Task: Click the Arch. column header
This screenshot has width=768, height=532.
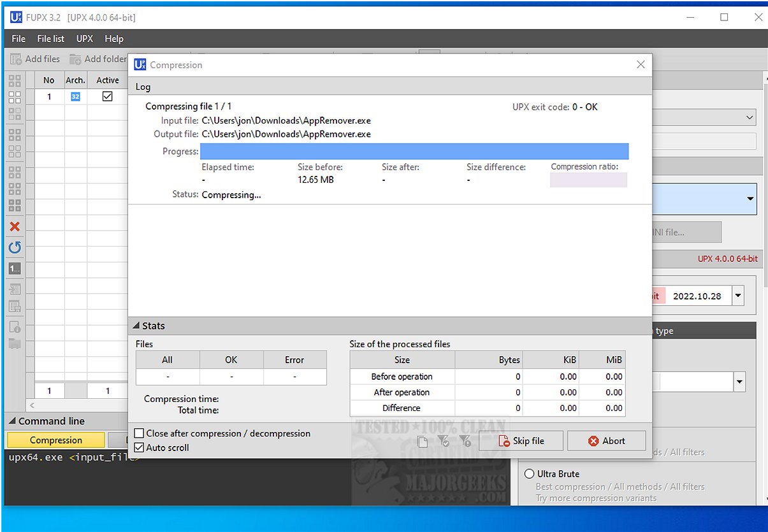Action: pos(75,80)
